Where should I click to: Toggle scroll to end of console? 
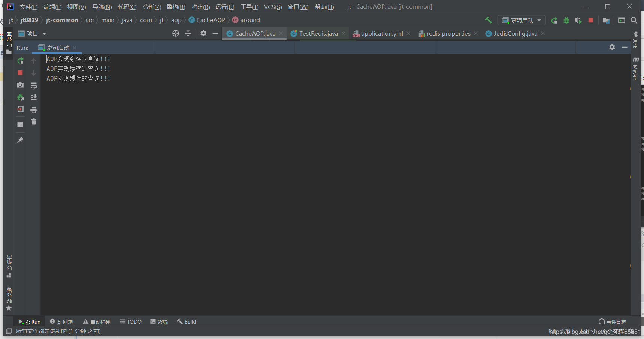pyautogui.click(x=34, y=97)
